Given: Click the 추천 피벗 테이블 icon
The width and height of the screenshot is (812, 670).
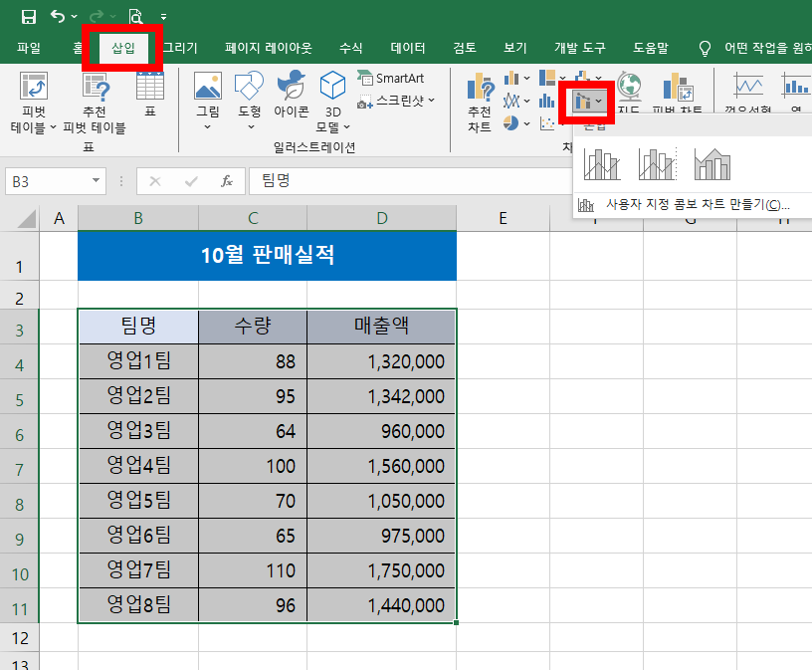Looking at the screenshot, I should pyautogui.click(x=96, y=86).
